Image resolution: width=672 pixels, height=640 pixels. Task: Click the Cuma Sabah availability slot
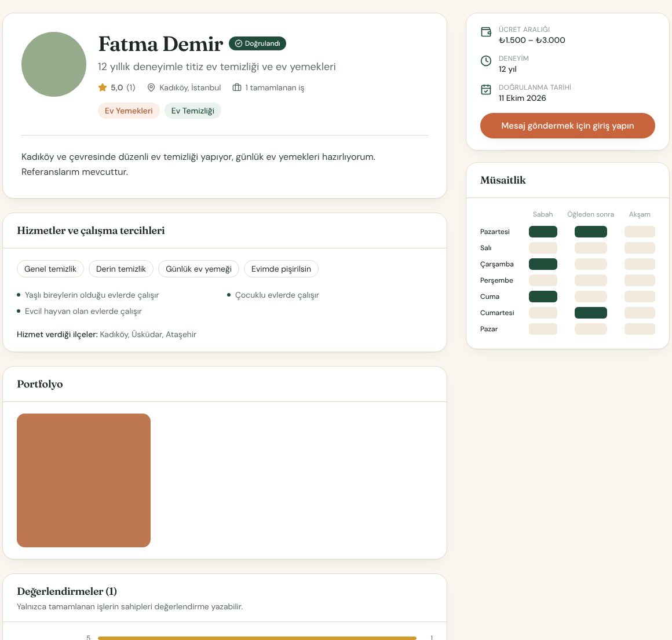coord(543,297)
